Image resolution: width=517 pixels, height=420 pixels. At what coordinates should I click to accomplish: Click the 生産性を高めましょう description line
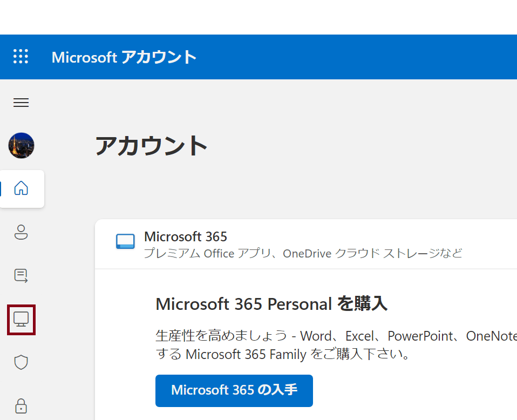(x=336, y=336)
